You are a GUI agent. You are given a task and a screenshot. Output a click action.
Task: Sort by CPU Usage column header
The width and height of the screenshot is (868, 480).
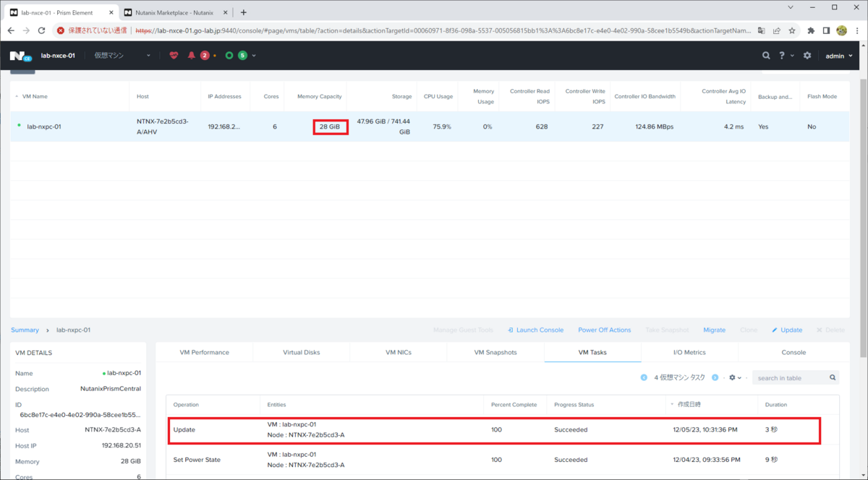click(438, 96)
